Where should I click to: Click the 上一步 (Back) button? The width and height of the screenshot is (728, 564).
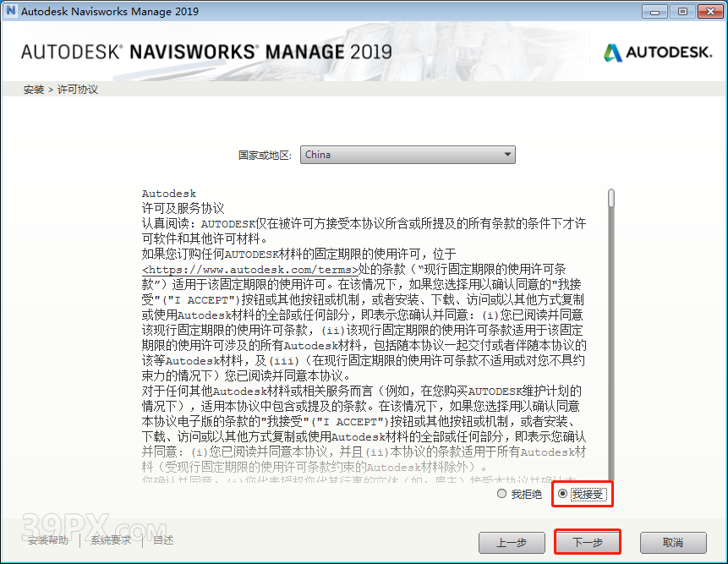coord(512,542)
